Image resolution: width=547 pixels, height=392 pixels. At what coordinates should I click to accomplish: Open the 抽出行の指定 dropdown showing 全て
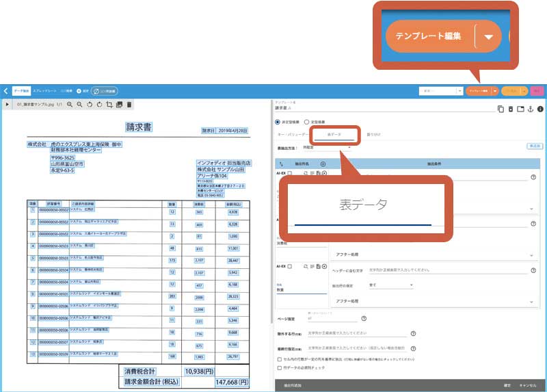tap(390, 285)
